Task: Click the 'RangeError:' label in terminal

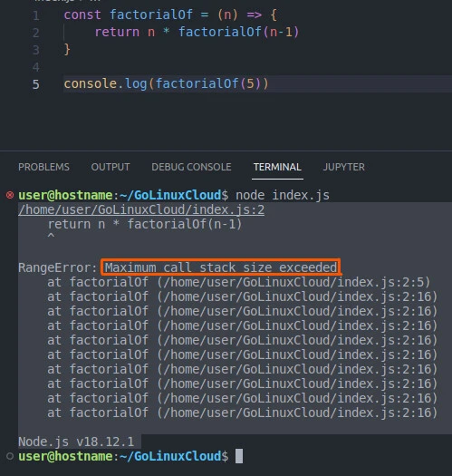Action: [58, 267]
